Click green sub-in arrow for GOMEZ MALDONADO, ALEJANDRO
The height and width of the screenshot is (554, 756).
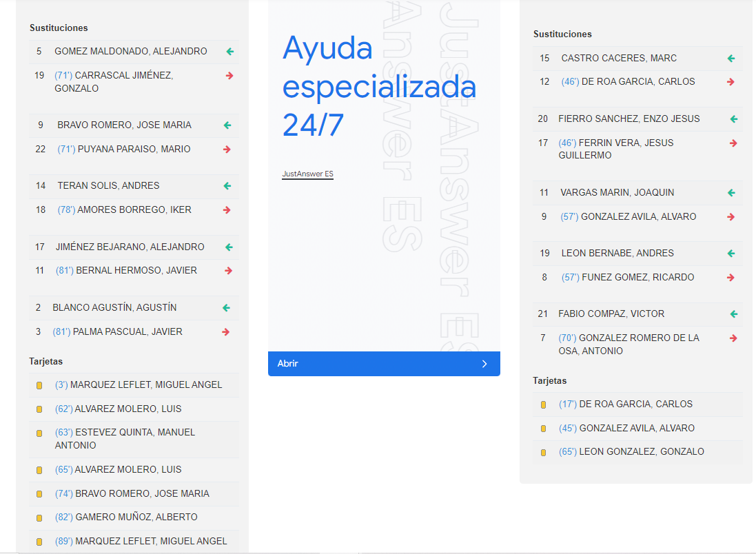[230, 52]
